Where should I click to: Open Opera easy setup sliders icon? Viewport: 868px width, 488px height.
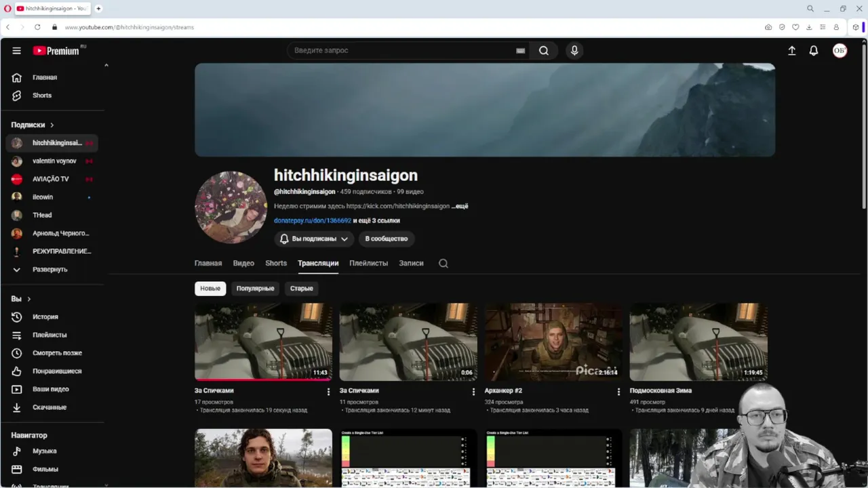823,27
